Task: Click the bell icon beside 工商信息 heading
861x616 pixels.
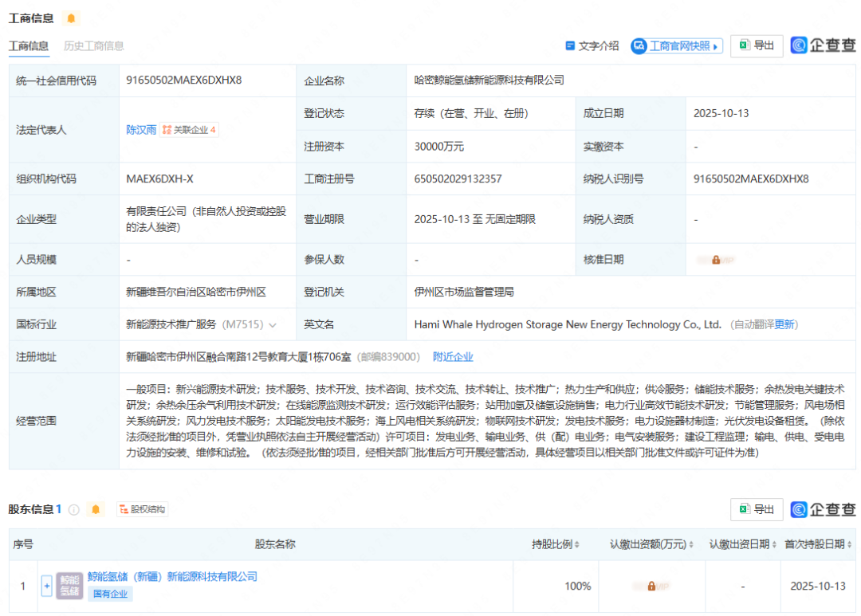Action: tap(70, 18)
